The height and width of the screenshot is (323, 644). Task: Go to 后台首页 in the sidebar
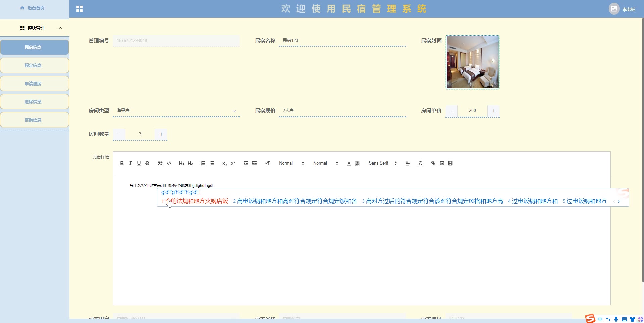coord(33,8)
